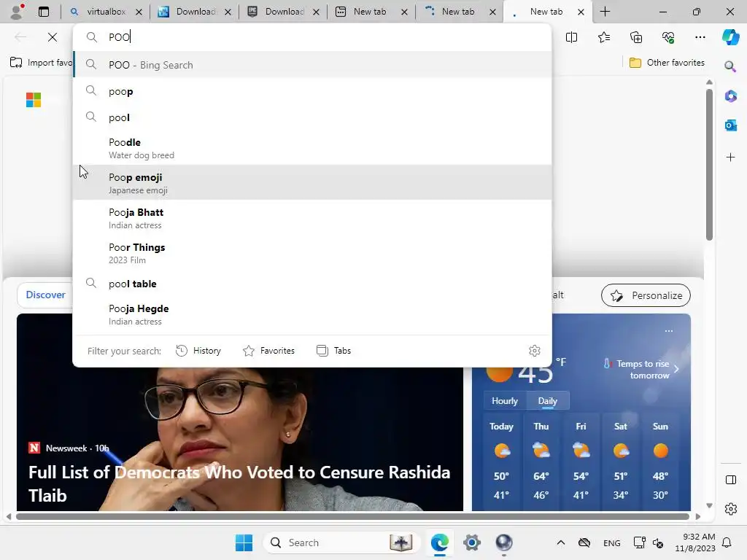Click the horizontal page scrollbar
This screenshot has width=747, height=560.
(352, 517)
